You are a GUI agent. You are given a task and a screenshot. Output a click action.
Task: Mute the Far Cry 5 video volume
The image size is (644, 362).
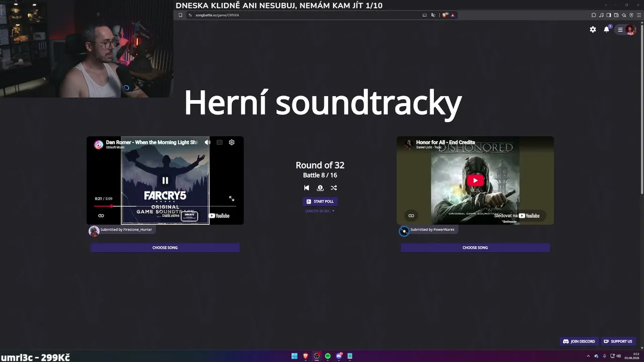tap(207, 142)
